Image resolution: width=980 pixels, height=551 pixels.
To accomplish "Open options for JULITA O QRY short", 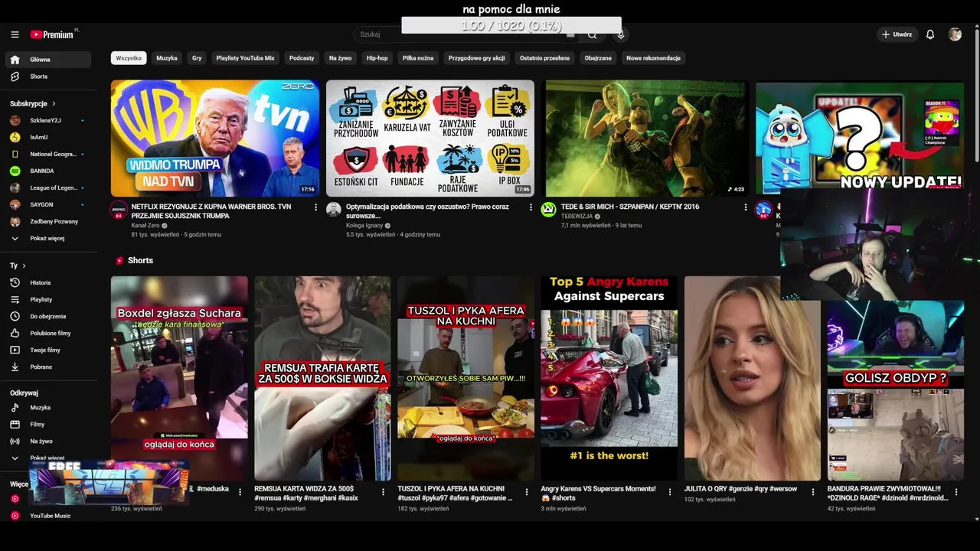I will (x=813, y=492).
